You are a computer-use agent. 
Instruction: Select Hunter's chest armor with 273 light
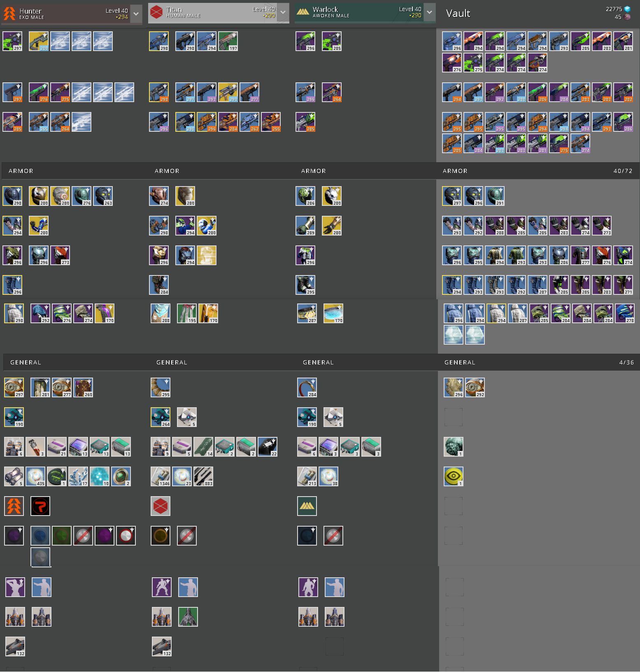click(x=60, y=255)
